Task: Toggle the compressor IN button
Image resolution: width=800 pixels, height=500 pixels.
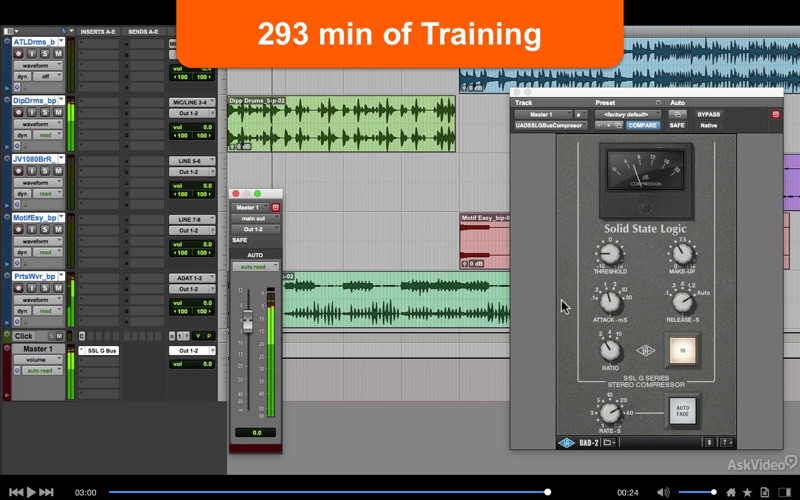Action: pyautogui.click(x=683, y=351)
